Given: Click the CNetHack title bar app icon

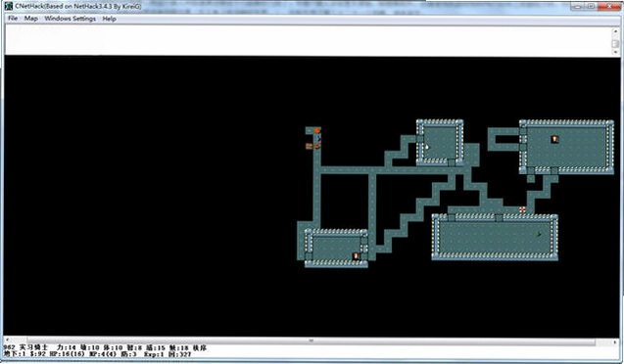Looking at the screenshot, I should coord(9,6).
